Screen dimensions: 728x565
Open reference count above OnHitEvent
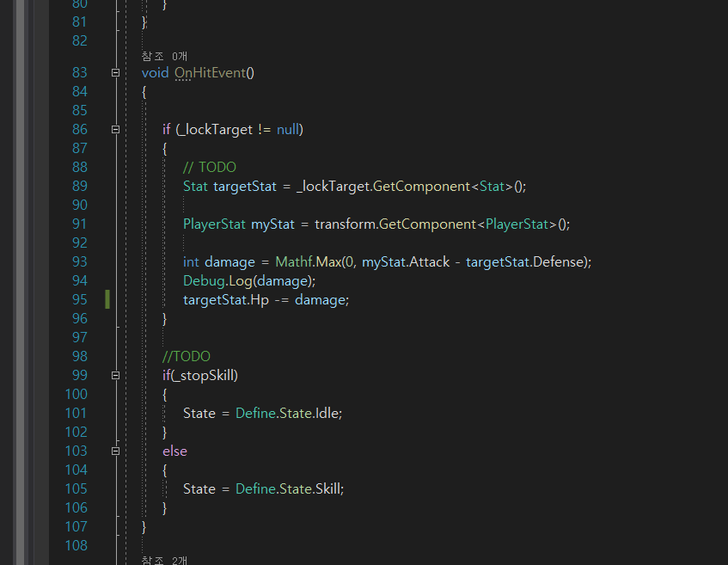click(x=164, y=56)
